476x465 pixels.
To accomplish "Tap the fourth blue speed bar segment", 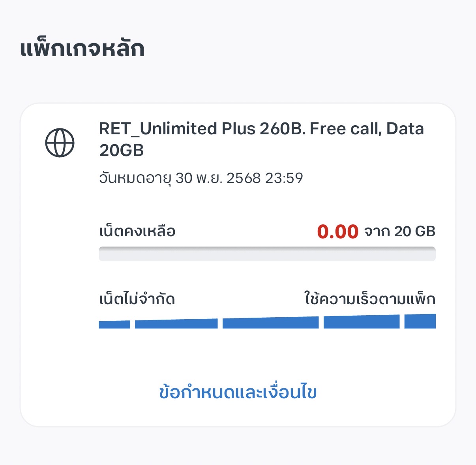I will click(x=361, y=322).
